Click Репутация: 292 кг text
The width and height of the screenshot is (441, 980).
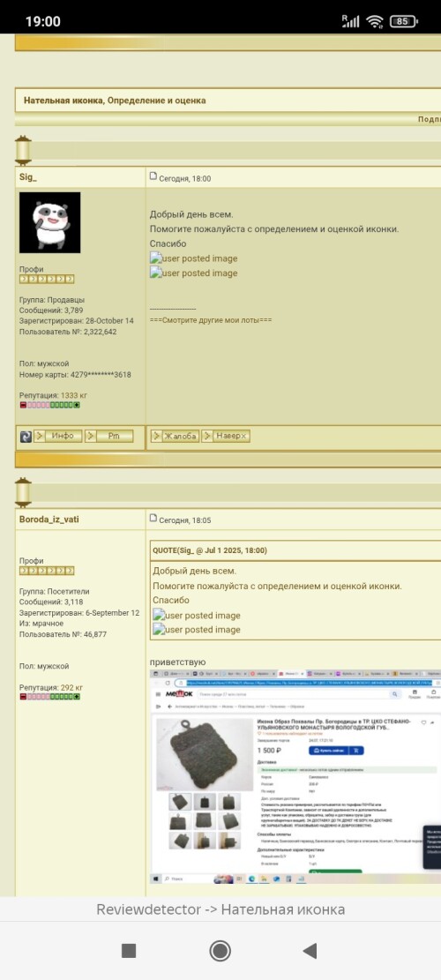tap(51, 687)
